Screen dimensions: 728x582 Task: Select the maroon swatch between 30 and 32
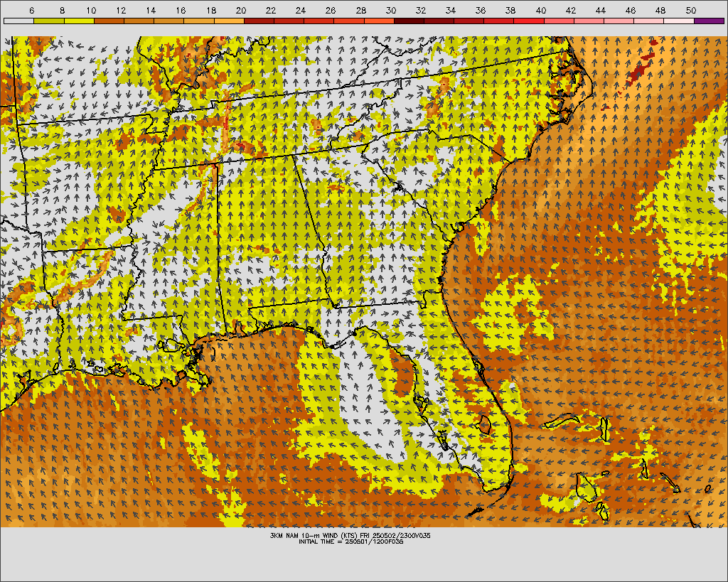(x=409, y=21)
